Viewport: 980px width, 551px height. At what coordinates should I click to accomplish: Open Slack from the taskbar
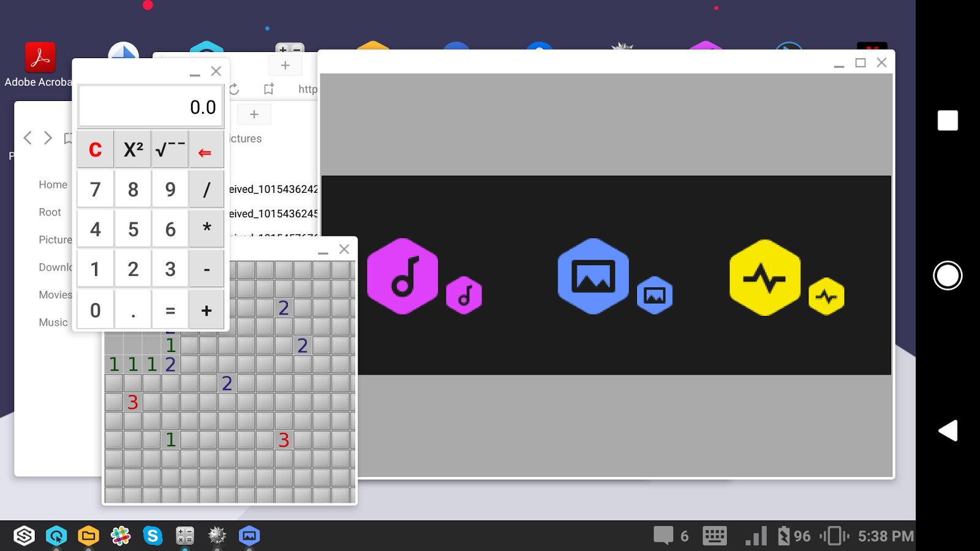pyautogui.click(x=121, y=536)
